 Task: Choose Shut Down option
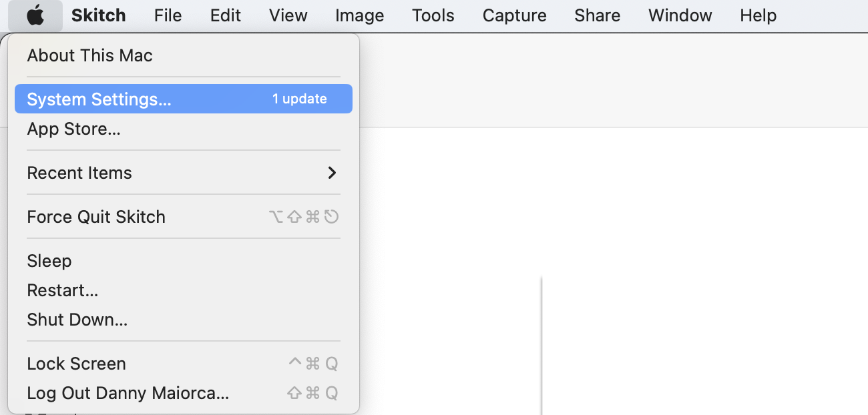click(x=184, y=320)
